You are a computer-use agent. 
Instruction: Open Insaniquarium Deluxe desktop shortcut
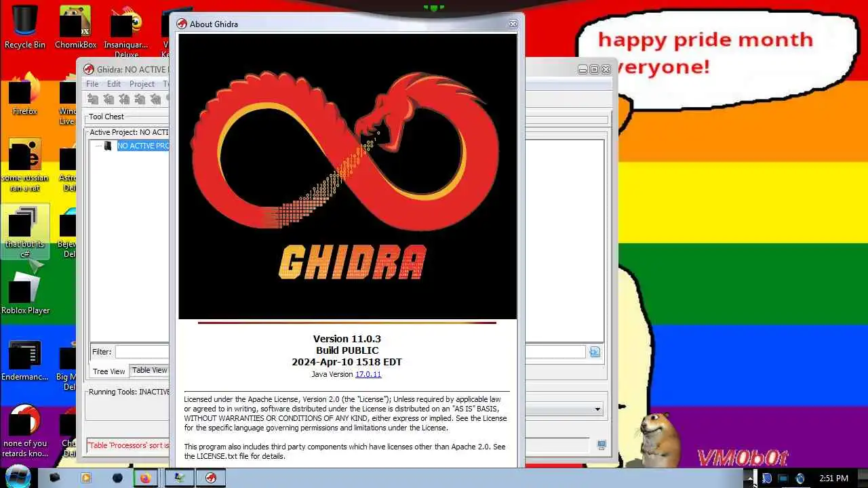(126, 30)
